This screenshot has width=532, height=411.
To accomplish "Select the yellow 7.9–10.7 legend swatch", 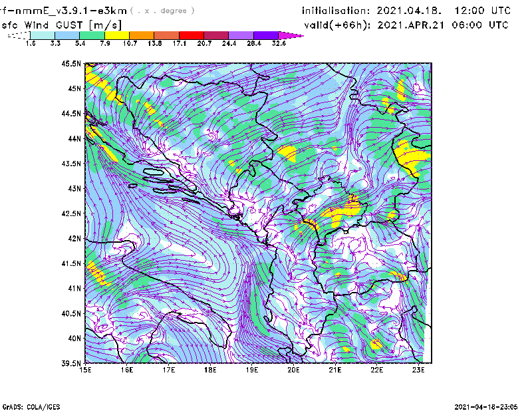I will tap(117, 35).
